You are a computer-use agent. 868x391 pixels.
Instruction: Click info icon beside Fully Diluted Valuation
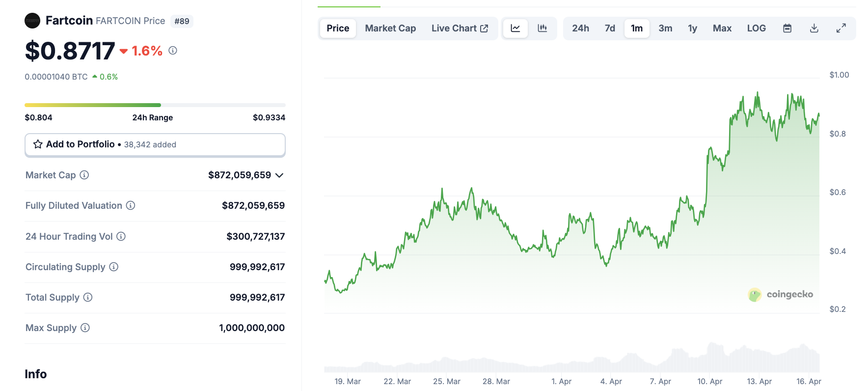[131, 205]
